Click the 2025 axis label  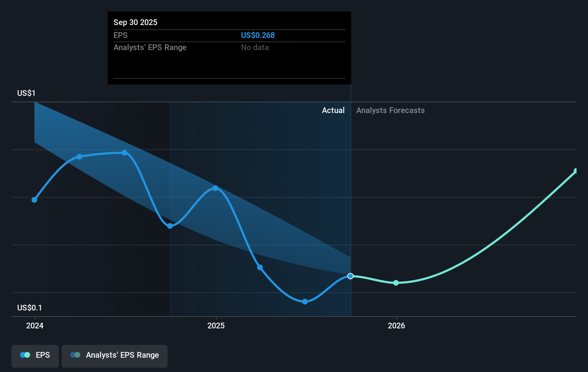pyautogui.click(x=216, y=326)
